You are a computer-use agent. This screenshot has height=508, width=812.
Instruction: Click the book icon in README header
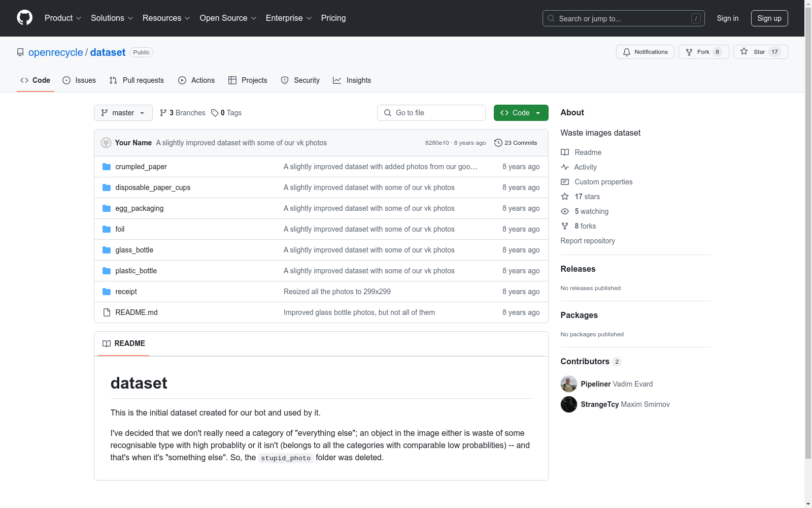click(x=107, y=343)
